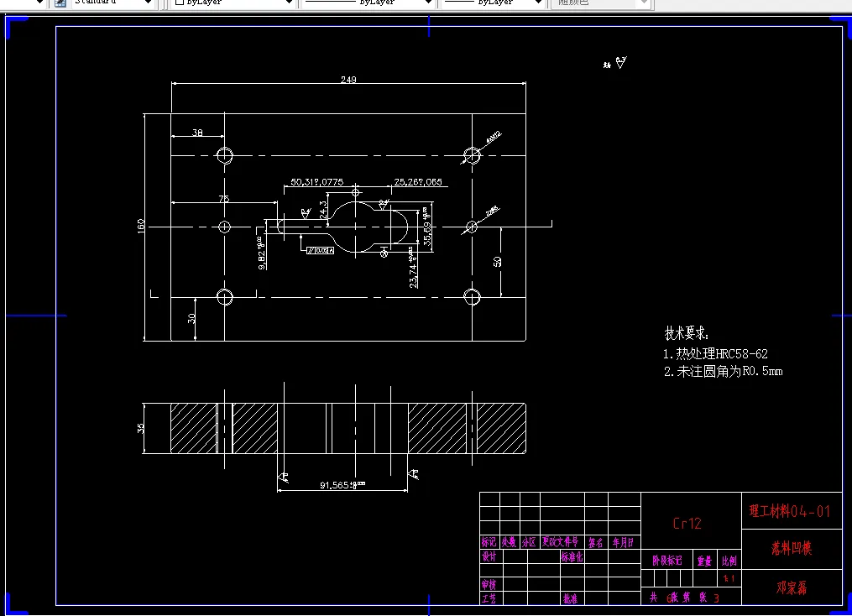Select the 9.82 toleranced dimension
The image size is (852, 616).
click(x=261, y=253)
